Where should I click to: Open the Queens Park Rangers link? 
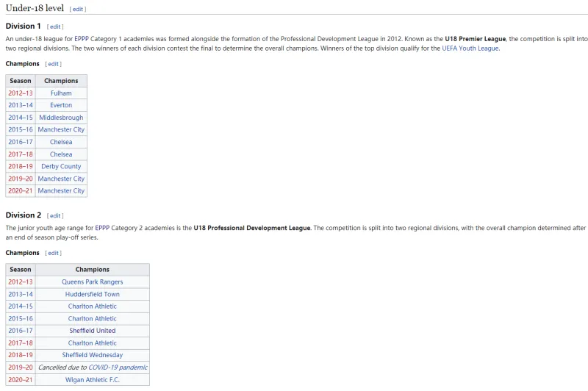[x=93, y=282]
